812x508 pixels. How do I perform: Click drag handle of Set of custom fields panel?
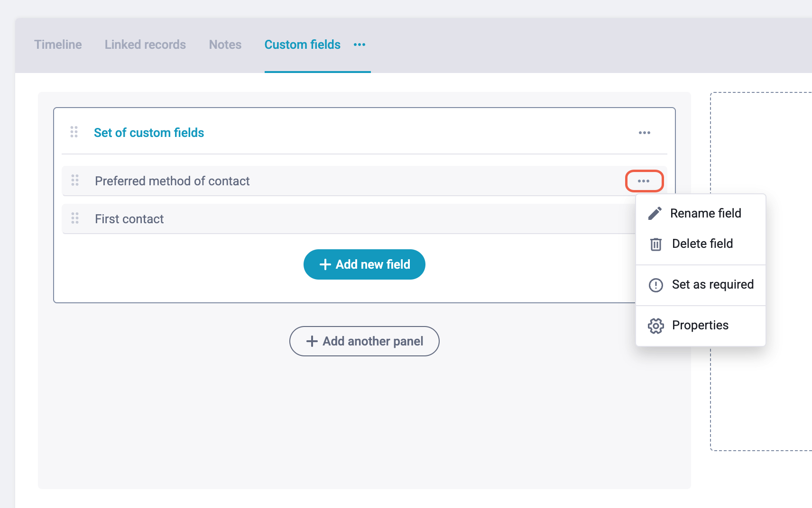pyautogui.click(x=74, y=132)
